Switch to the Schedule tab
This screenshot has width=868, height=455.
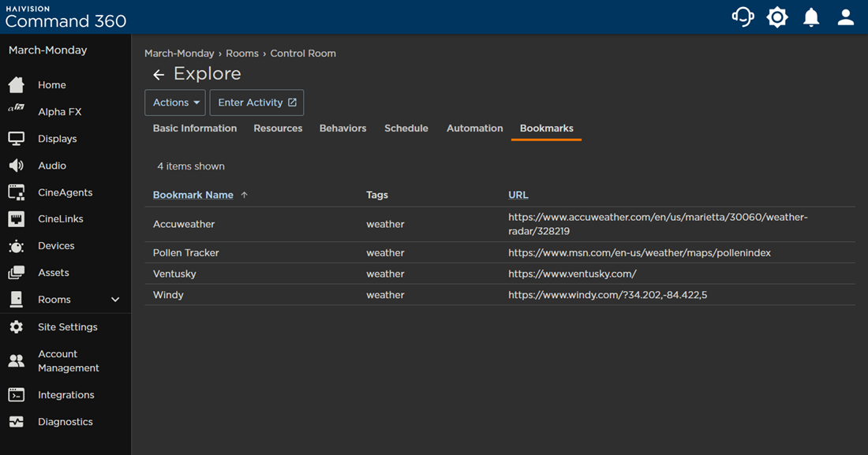pos(406,128)
